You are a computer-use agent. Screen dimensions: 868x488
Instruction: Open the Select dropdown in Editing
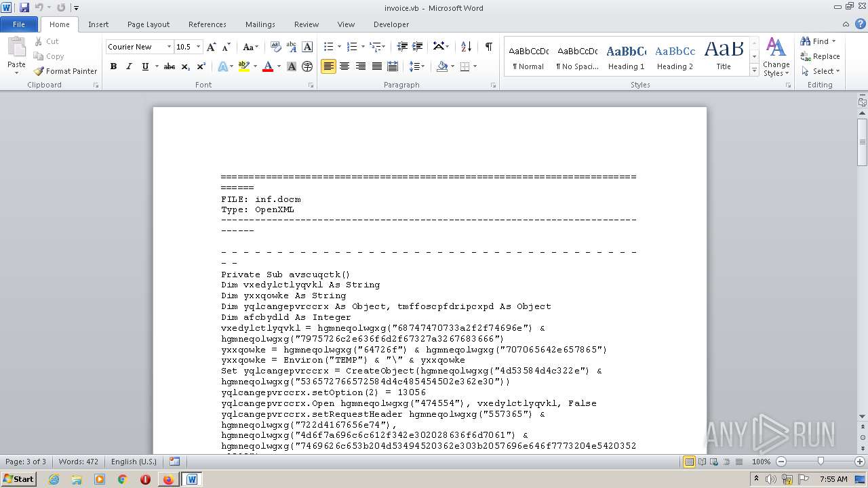(821, 71)
